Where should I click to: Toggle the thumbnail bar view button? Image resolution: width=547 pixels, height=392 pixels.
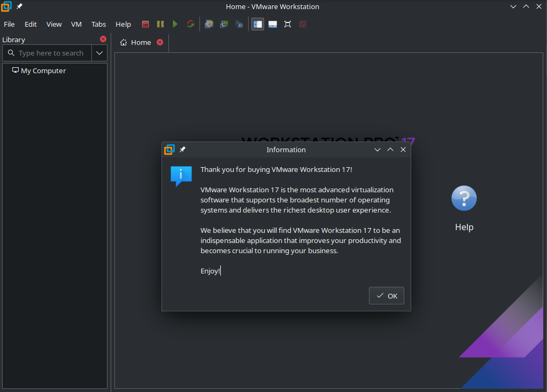coord(273,24)
